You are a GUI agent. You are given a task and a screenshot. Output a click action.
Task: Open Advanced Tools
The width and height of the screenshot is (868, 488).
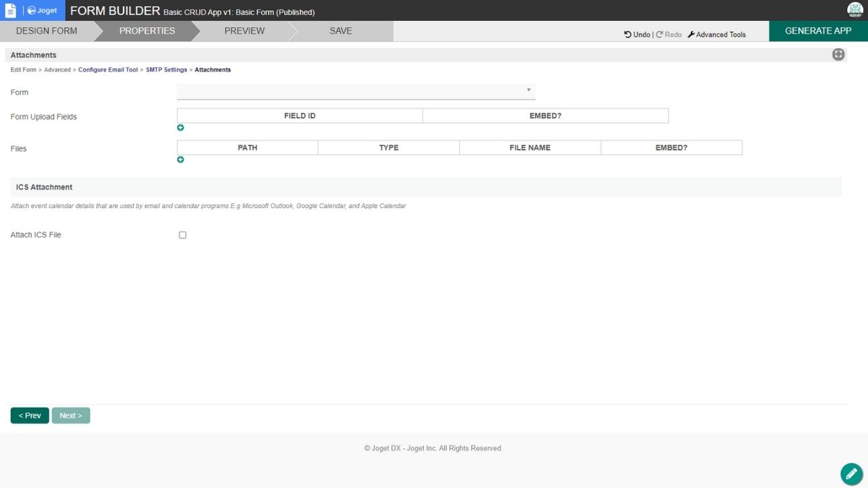coord(716,35)
